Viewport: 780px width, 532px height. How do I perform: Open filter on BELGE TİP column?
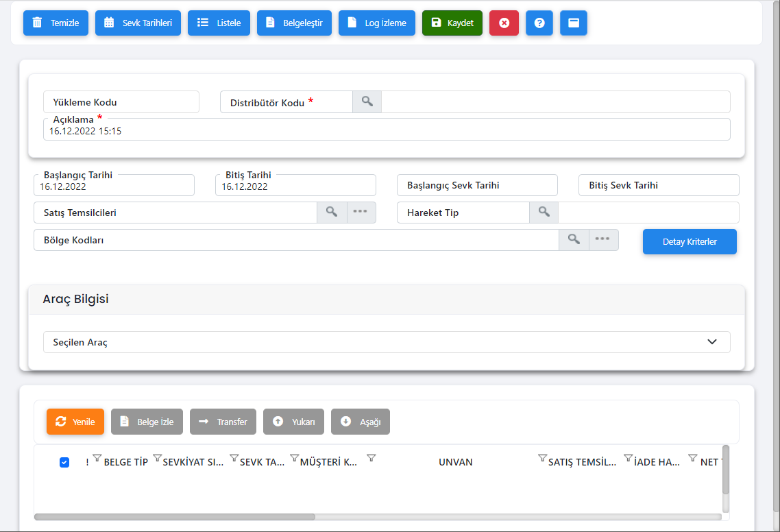coord(97,459)
